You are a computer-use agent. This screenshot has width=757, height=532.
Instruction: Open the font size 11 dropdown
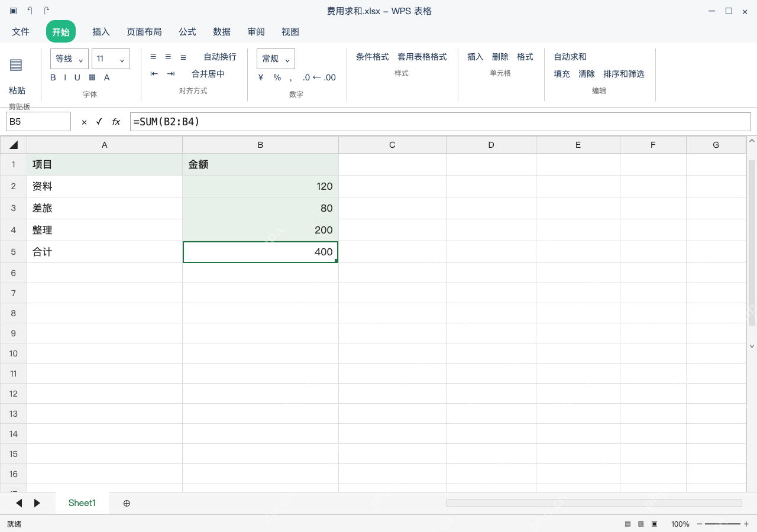tap(111, 59)
